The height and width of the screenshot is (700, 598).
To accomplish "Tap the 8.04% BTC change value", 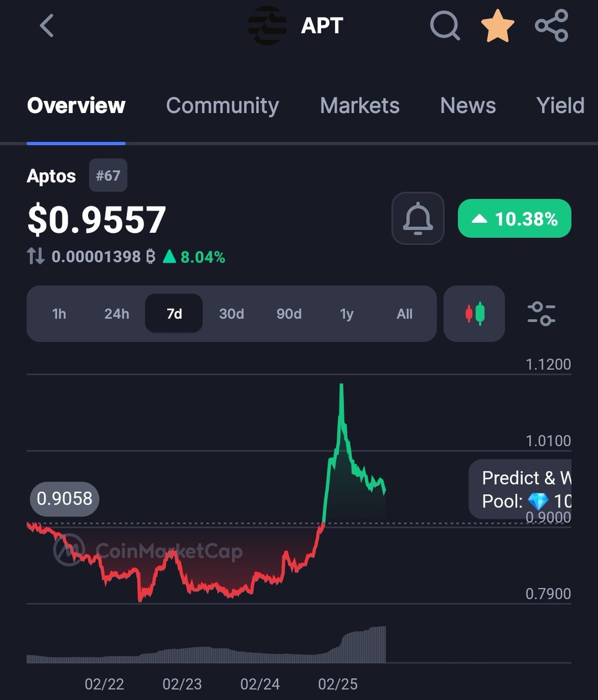I will coord(194,256).
